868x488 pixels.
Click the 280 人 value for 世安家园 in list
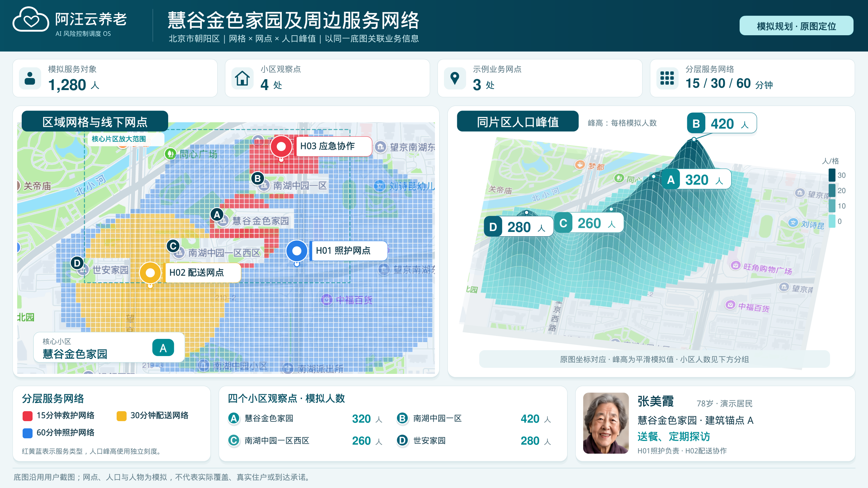point(536,441)
